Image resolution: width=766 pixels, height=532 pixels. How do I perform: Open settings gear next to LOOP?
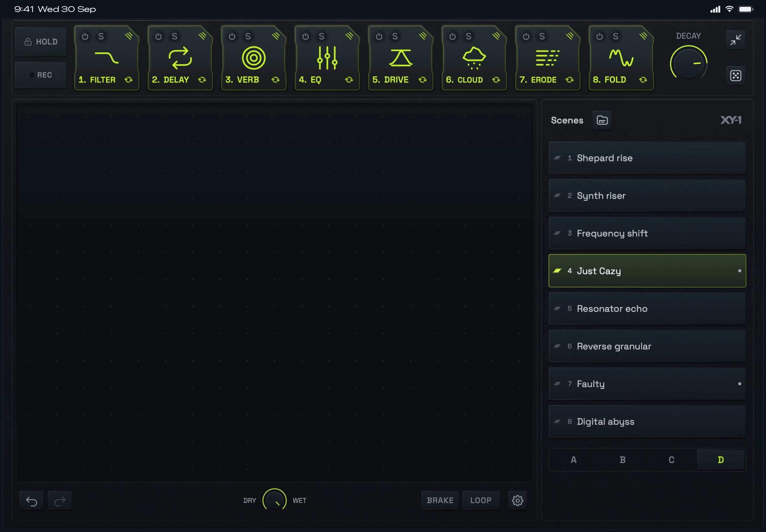point(517,500)
